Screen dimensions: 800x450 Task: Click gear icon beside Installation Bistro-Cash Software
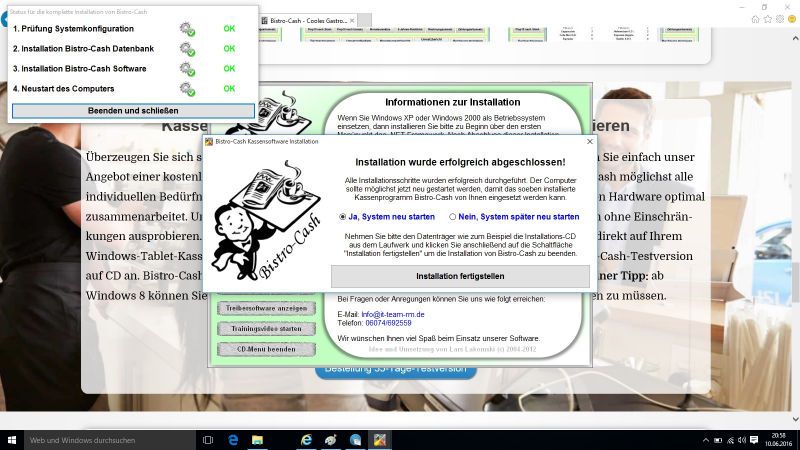(x=187, y=69)
